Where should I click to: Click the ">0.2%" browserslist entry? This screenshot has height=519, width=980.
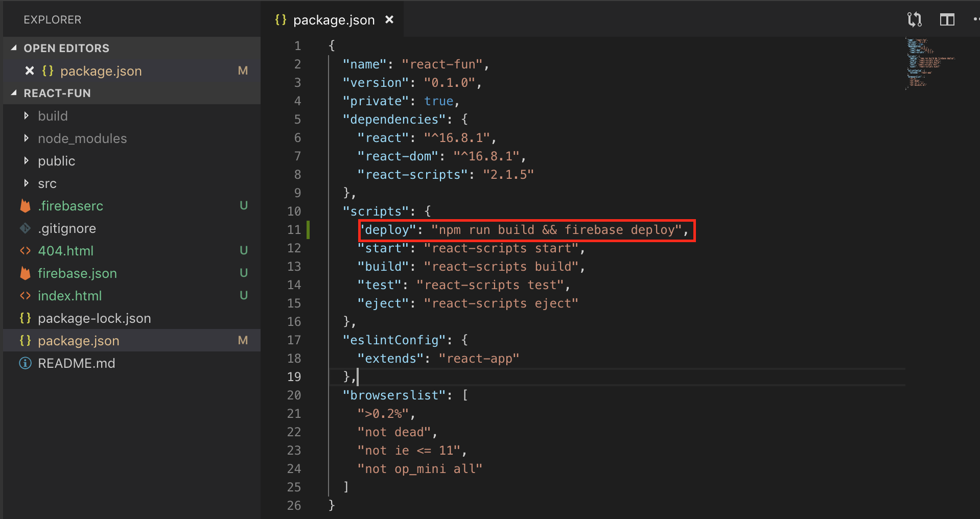point(383,414)
